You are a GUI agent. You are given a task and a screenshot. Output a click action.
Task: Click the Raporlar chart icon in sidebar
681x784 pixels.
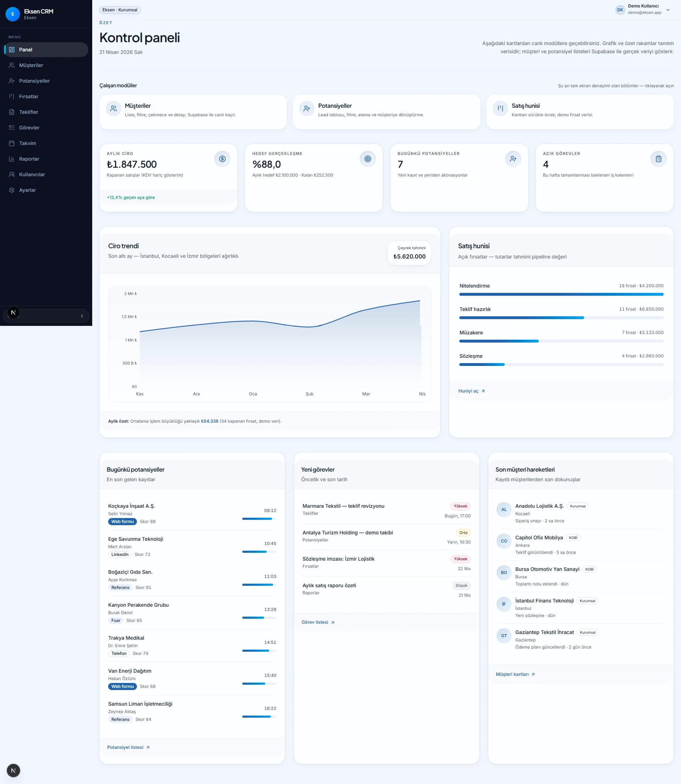[x=12, y=159]
